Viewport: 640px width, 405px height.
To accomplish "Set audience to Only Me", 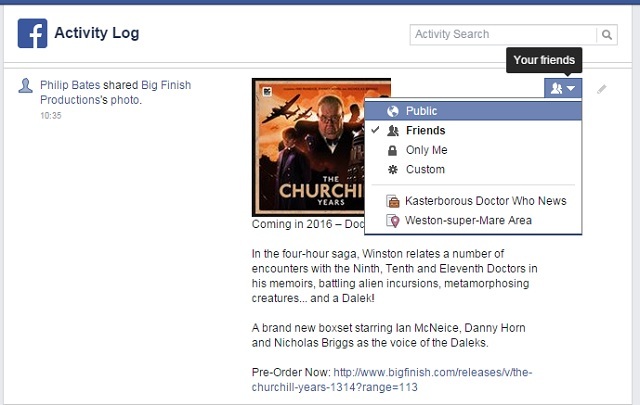I will [x=473, y=150].
